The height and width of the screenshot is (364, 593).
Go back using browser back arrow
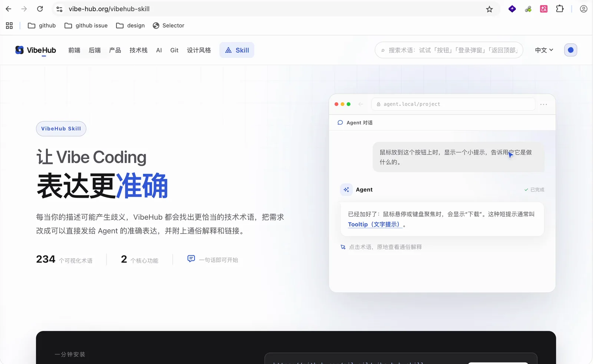coord(9,9)
